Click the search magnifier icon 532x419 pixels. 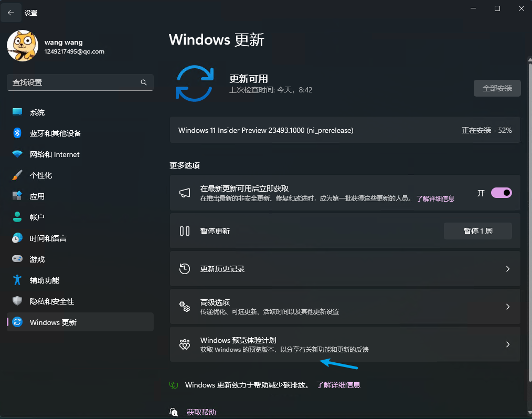point(144,82)
